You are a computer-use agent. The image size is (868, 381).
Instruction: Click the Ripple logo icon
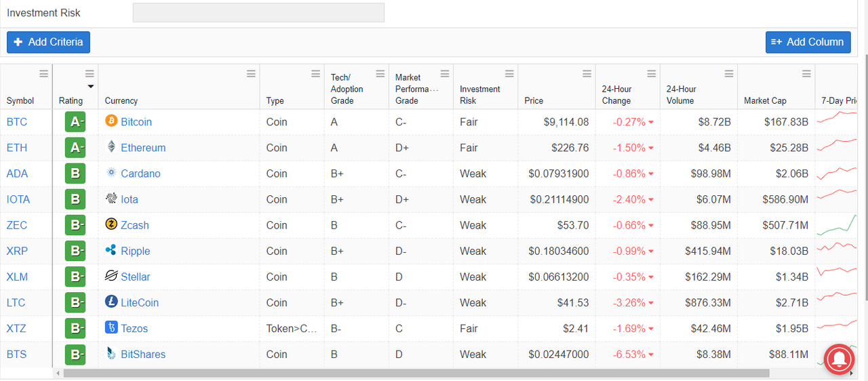(111, 250)
